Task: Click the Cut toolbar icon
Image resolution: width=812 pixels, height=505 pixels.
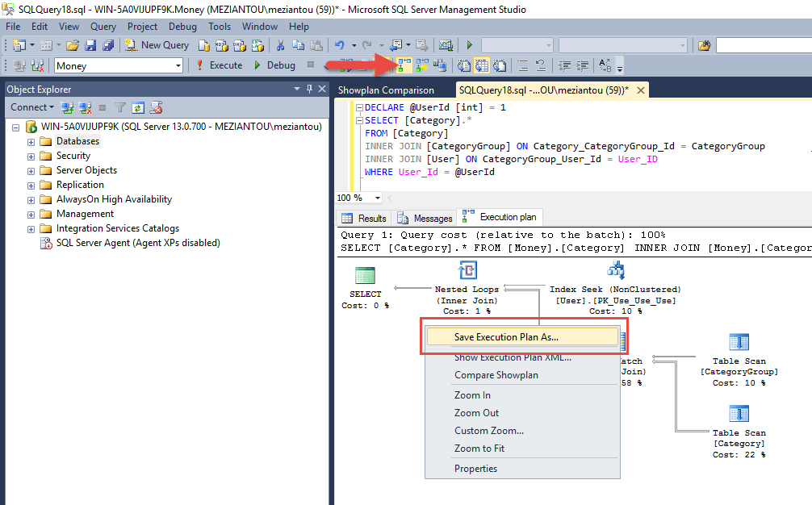Action: point(280,44)
